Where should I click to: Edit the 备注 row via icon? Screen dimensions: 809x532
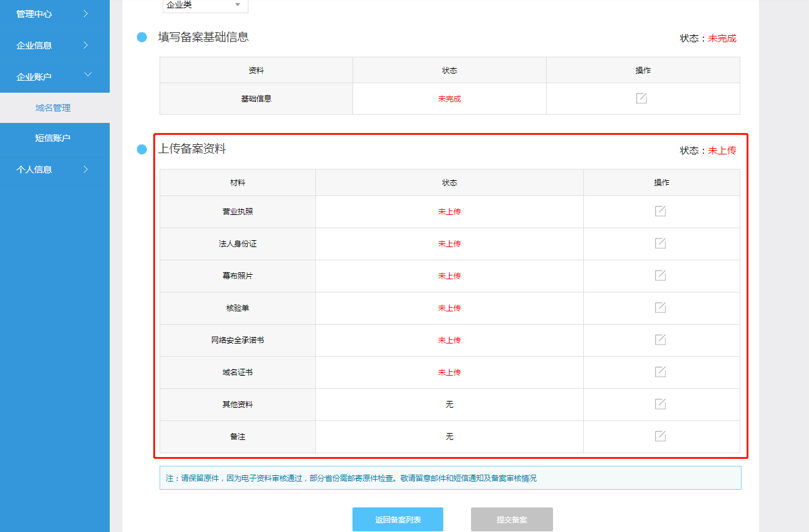(x=660, y=436)
